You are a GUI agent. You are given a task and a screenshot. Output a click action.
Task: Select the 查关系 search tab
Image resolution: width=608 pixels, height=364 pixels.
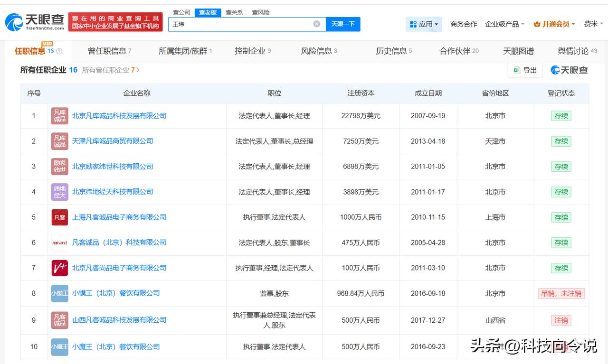pos(234,12)
